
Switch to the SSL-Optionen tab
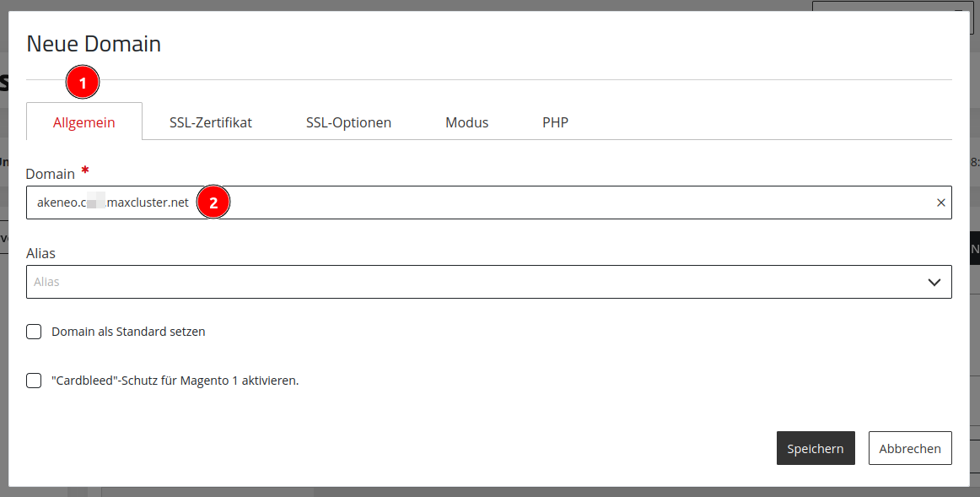point(349,122)
